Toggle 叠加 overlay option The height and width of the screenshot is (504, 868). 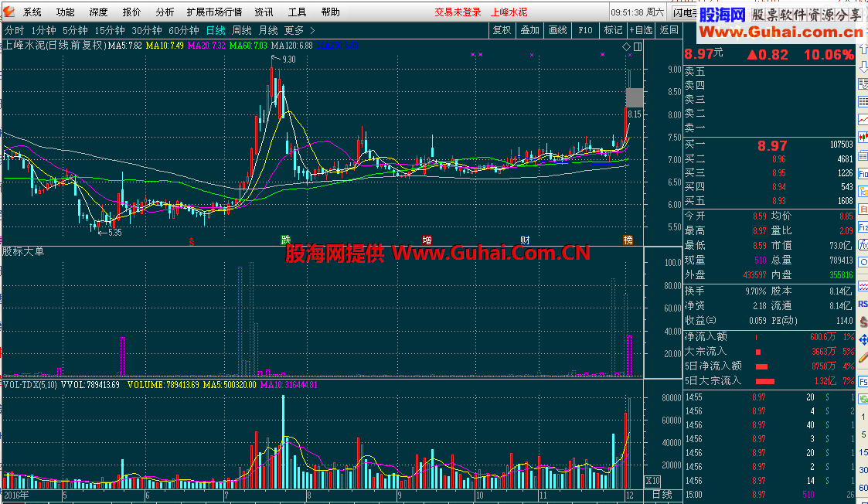coord(529,30)
